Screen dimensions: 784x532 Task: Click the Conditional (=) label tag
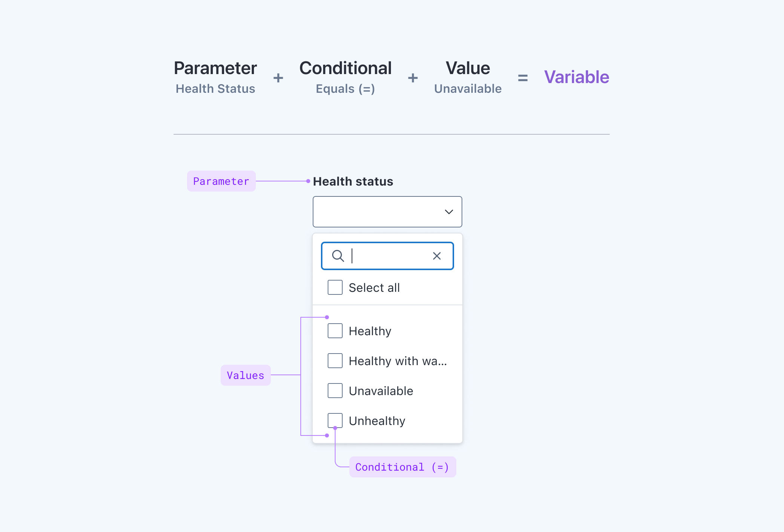(402, 467)
